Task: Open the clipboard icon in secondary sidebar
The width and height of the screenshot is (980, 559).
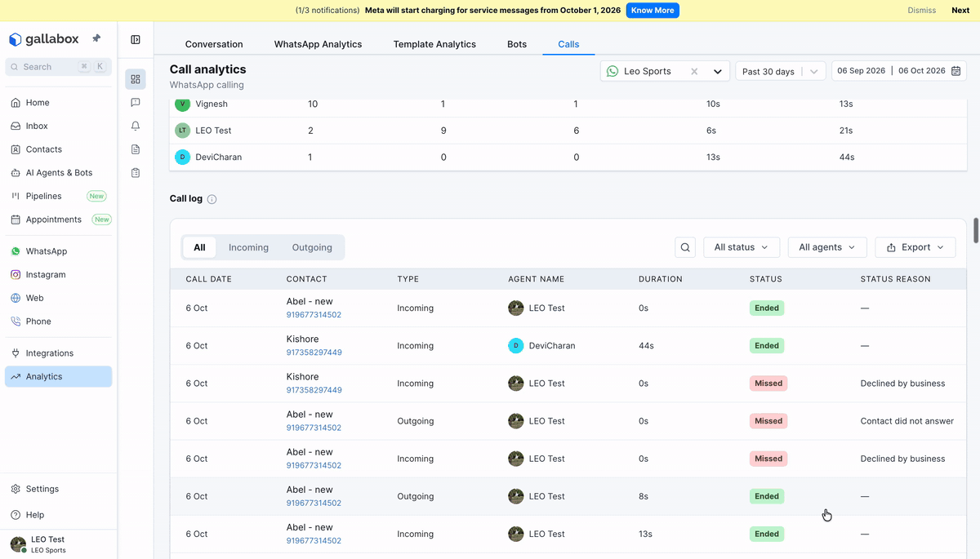Action: [136, 173]
